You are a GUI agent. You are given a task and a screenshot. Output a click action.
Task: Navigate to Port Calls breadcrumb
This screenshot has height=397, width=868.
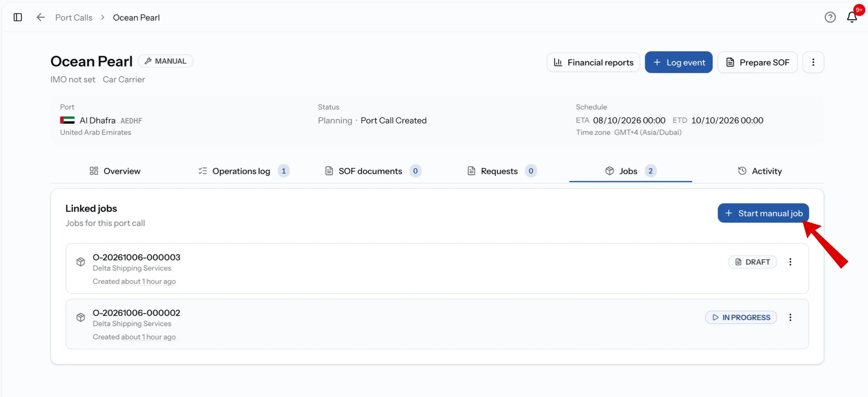74,17
